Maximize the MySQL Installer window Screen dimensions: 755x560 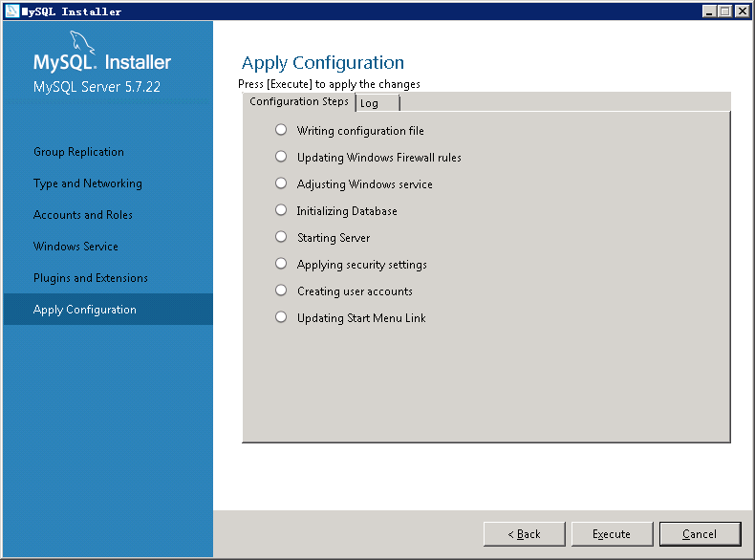point(724,11)
